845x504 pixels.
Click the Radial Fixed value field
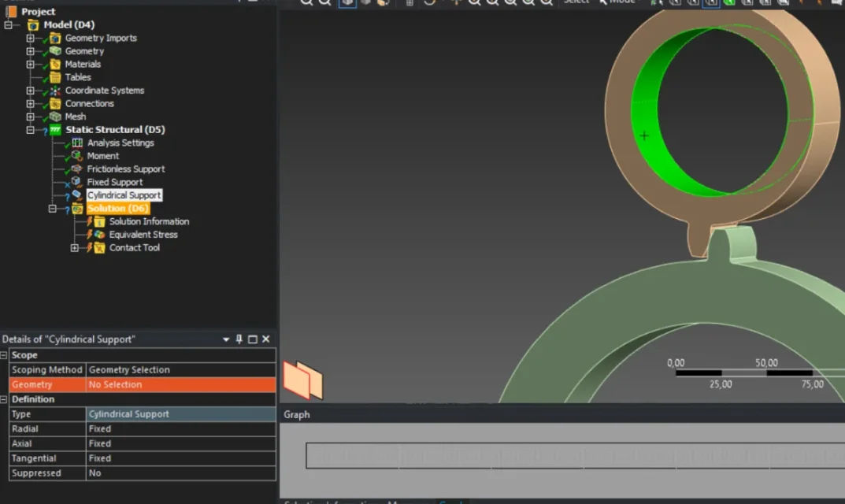pyautogui.click(x=180, y=429)
